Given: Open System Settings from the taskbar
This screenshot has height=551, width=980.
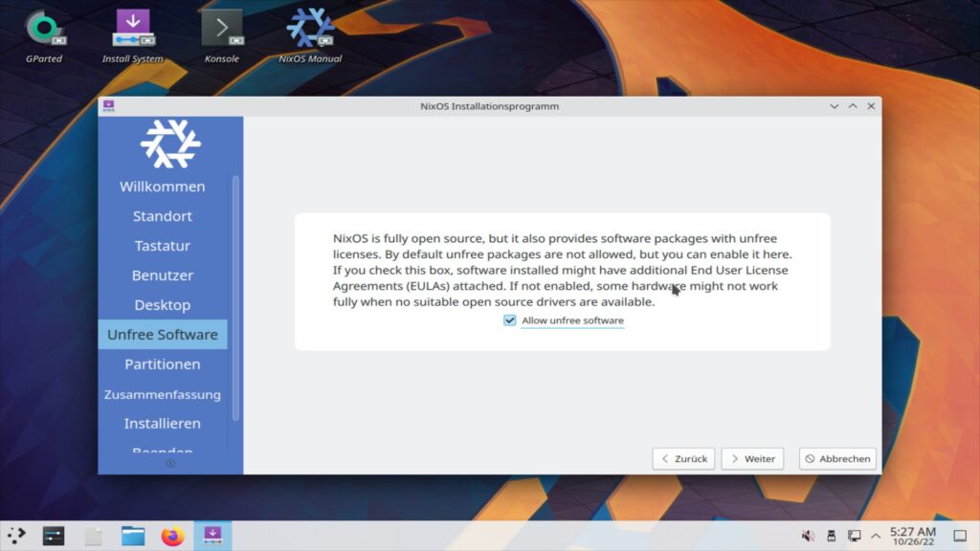Looking at the screenshot, I should pyautogui.click(x=54, y=536).
